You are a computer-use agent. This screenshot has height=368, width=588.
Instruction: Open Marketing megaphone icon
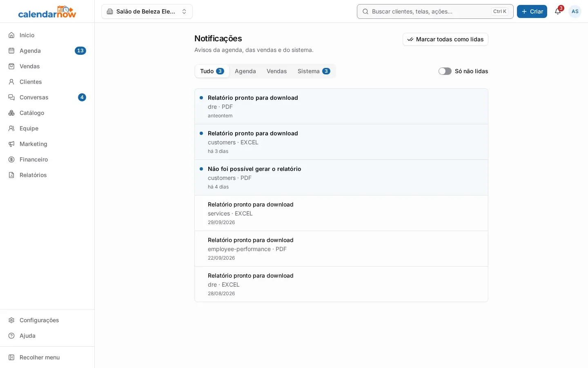point(11,144)
